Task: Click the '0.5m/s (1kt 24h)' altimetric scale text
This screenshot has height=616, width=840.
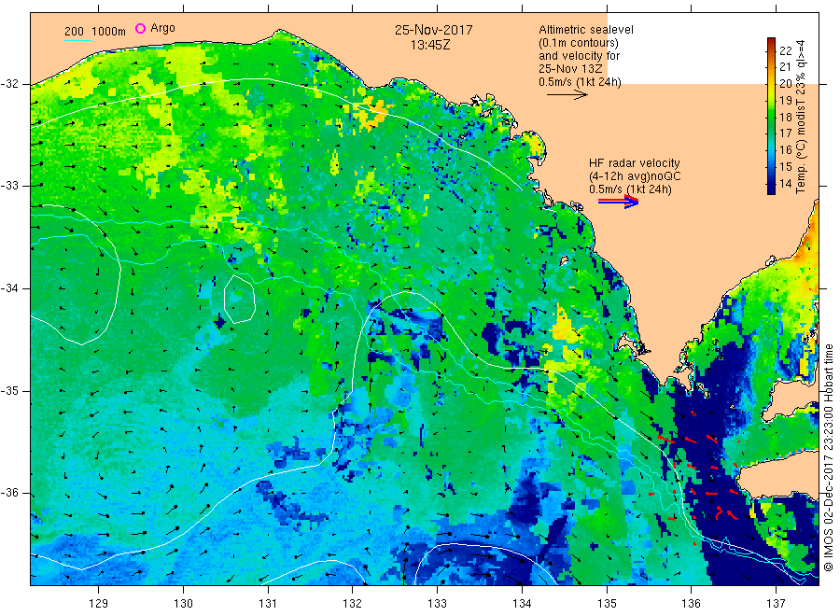Action: [x=580, y=82]
